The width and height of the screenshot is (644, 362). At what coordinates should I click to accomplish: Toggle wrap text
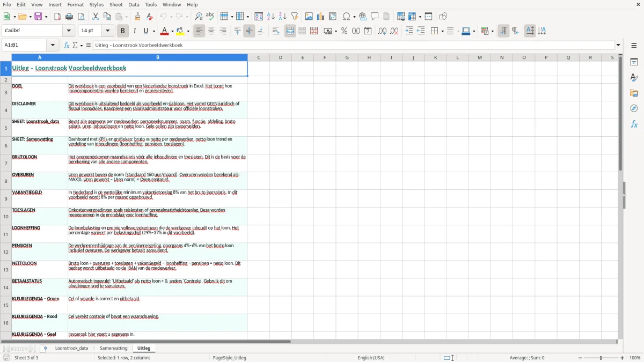pos(276,31)
